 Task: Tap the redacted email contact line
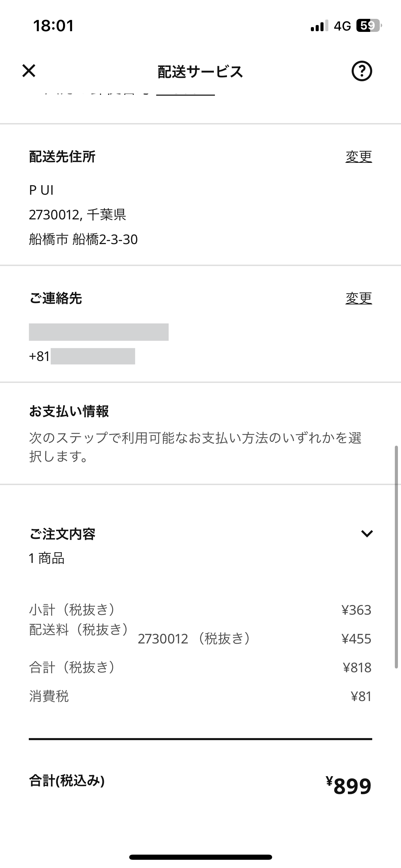tap(98, 332)
